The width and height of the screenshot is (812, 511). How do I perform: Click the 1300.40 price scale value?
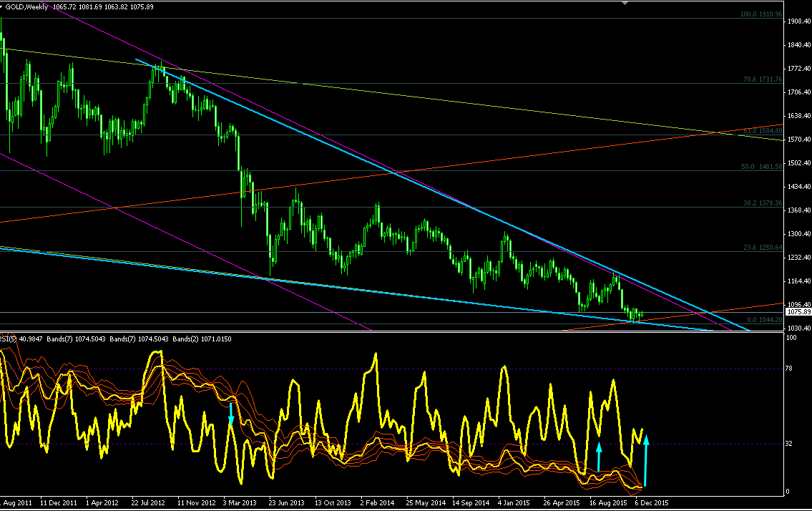(799, 234)
